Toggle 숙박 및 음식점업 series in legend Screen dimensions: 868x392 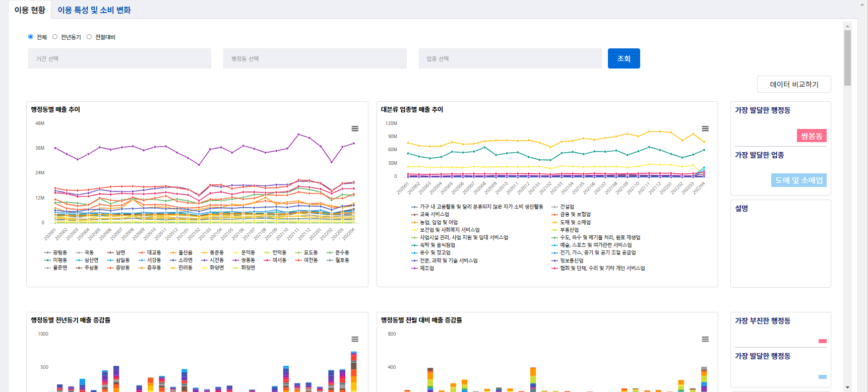coord(433,245)
